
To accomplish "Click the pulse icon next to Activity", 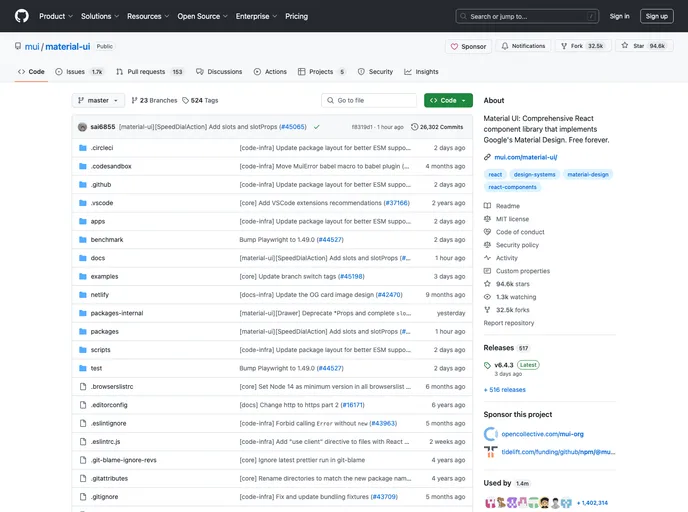I will click(x=487, y=258).
